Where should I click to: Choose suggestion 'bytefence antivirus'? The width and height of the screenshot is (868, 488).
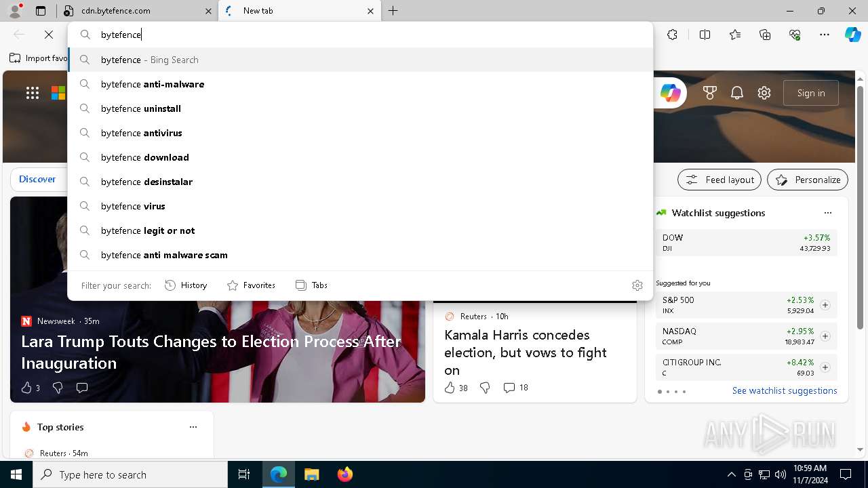[360, 133]
